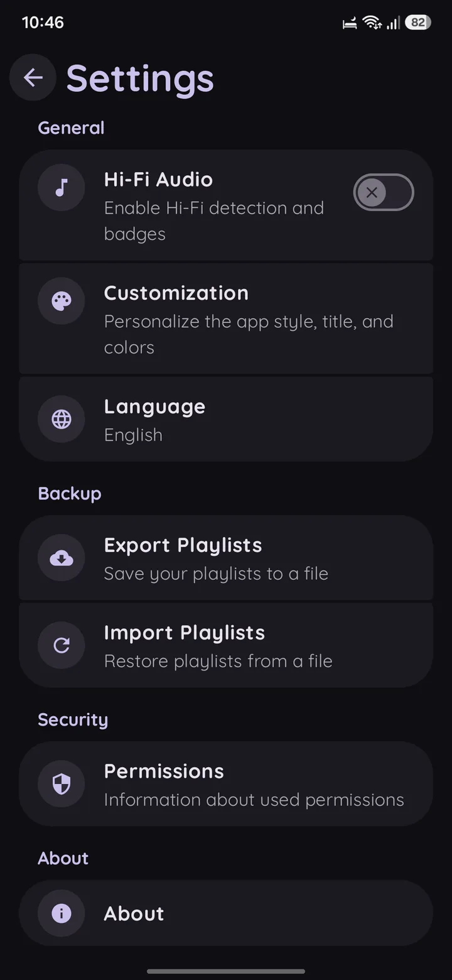Click the info About icon
This screenshot has height=980, width=452.
(x=61, y=913)
